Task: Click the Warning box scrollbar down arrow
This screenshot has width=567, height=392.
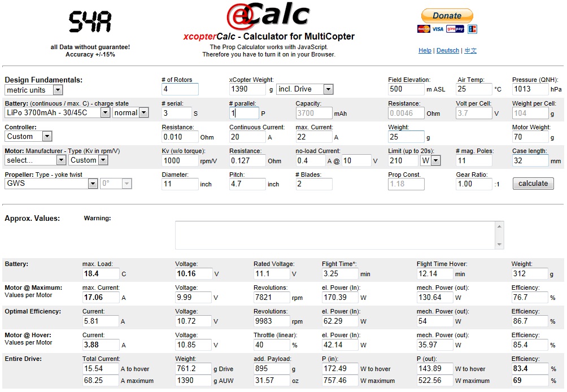Action: coord(499,244)
